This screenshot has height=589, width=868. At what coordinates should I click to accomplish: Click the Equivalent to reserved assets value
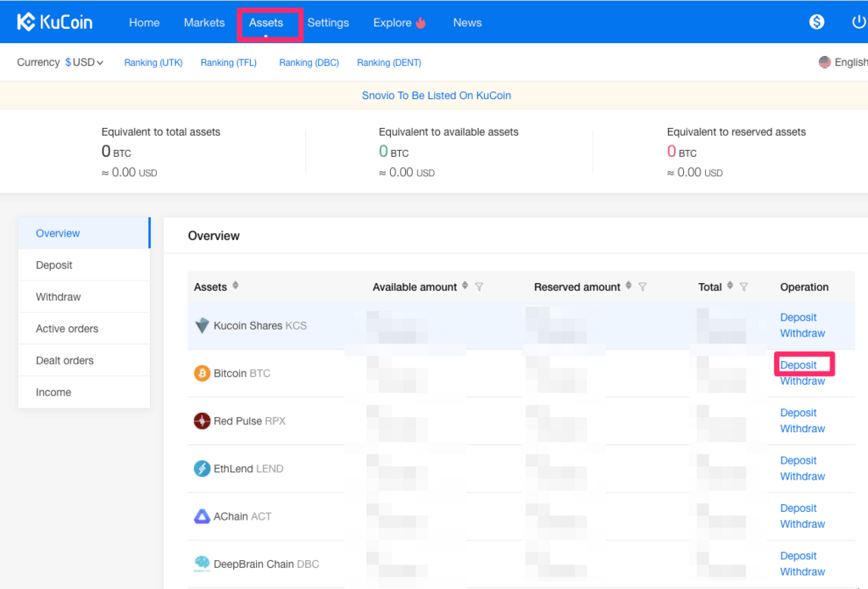click(682, 152)
